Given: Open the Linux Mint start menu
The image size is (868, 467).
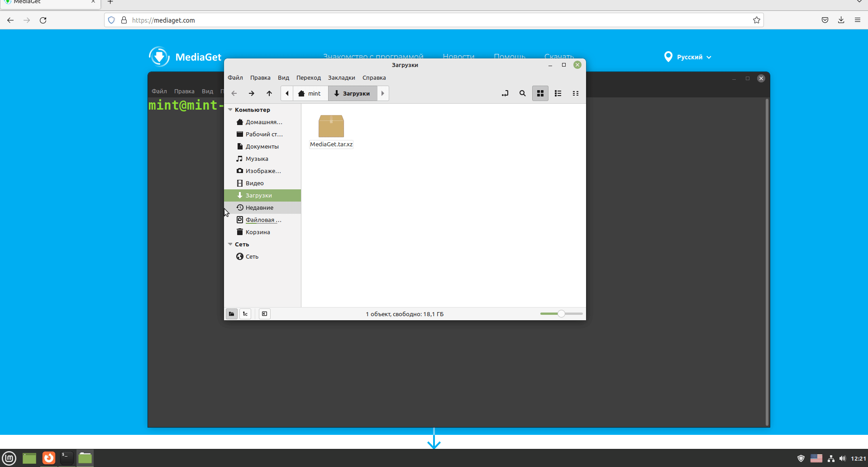Looking at the screenshot, I should tap(9, 458).
